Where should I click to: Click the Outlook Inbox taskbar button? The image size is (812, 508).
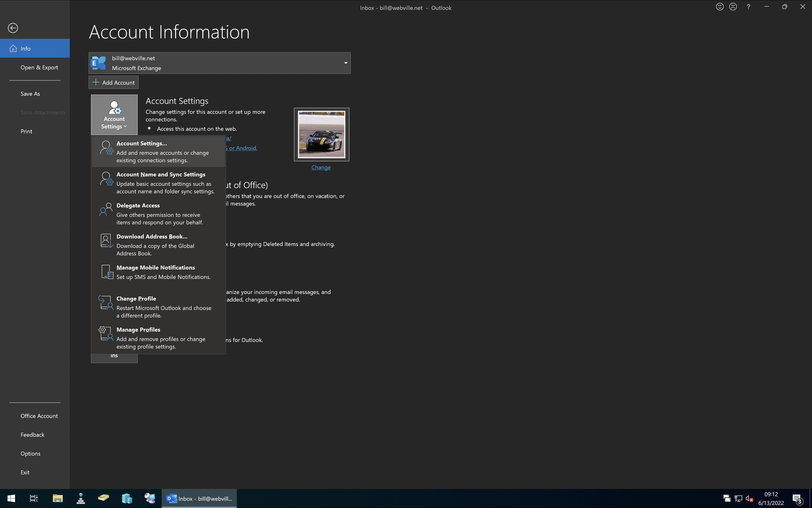[x=199, y=499]
